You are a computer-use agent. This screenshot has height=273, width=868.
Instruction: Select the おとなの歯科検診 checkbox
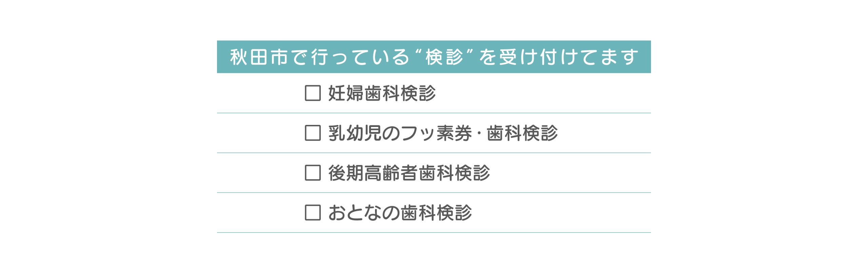[x=313, y=212]
